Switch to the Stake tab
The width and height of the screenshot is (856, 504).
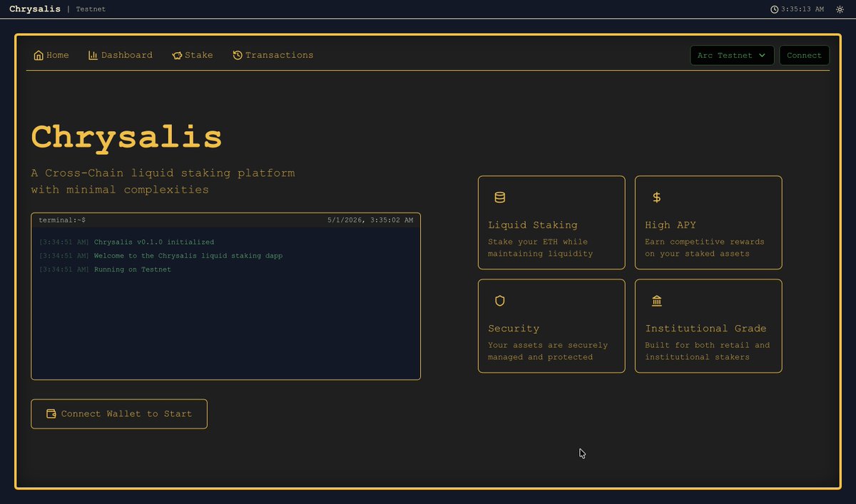point(193,56)
